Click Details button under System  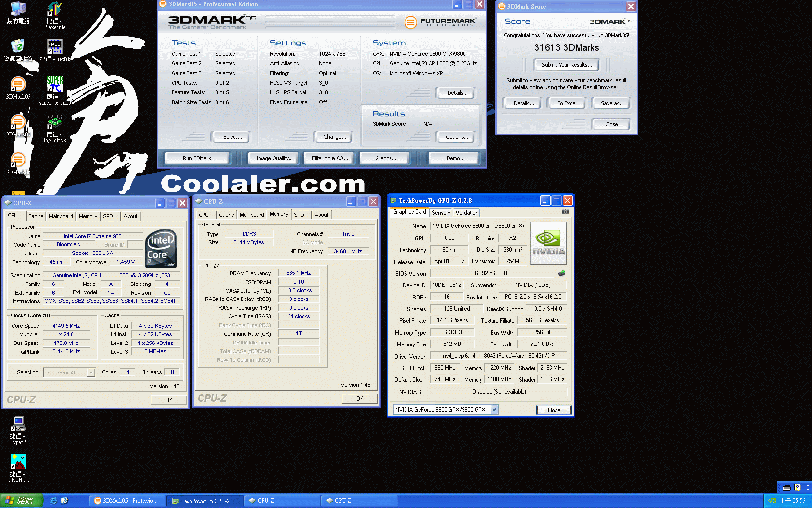point(457,93)
